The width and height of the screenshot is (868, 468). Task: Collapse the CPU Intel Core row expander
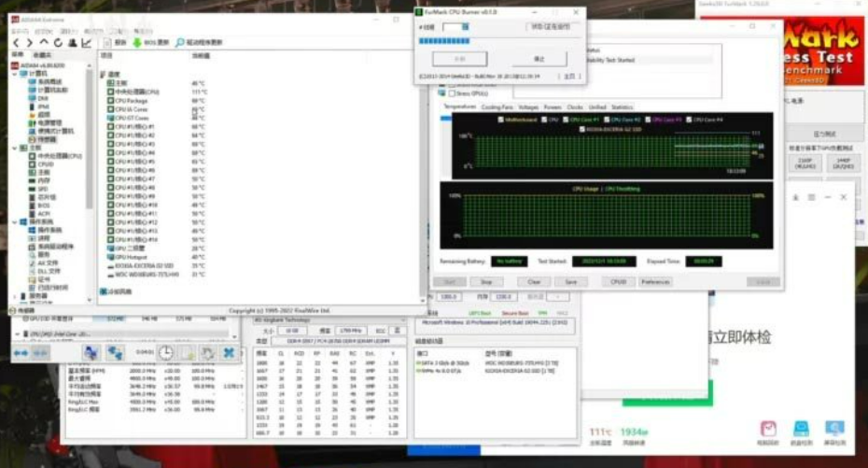click(18, 334)
